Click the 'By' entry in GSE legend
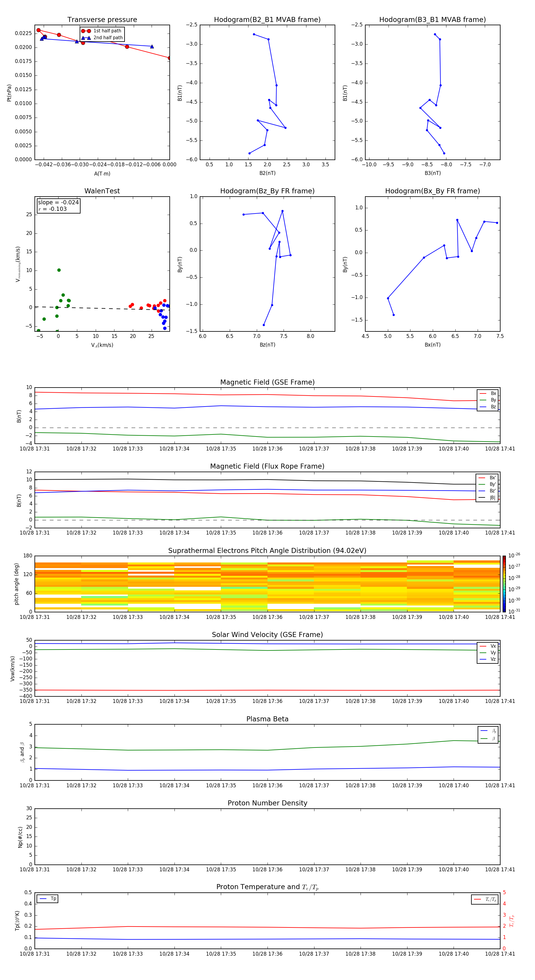This screenshot has height=980, width=535. [488, 400]
